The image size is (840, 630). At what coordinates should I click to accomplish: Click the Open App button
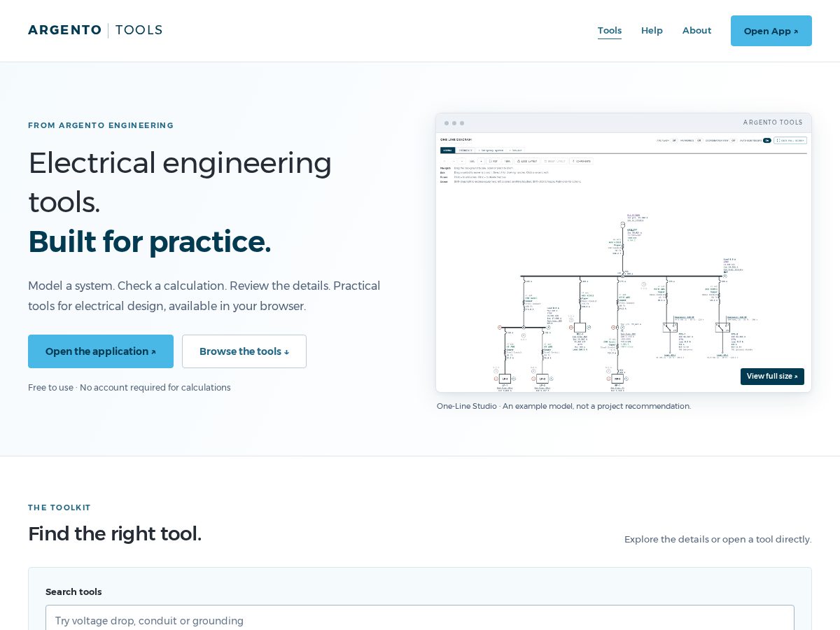pyautogui.click(x=771, y=31)
